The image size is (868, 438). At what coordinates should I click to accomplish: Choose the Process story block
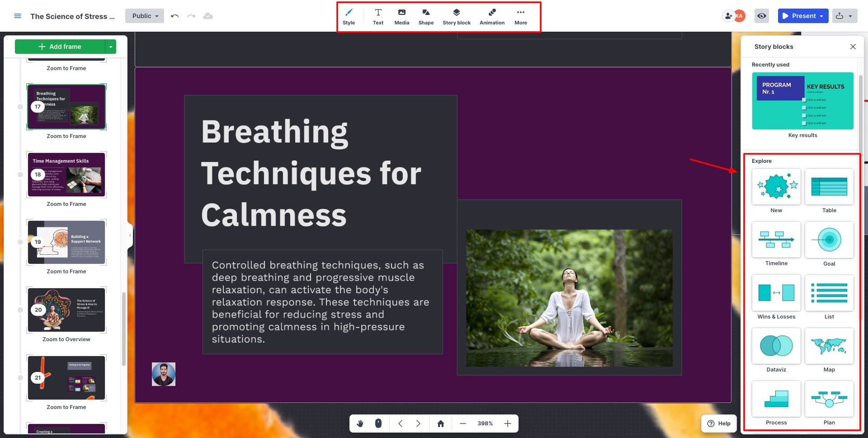(776, 399)
